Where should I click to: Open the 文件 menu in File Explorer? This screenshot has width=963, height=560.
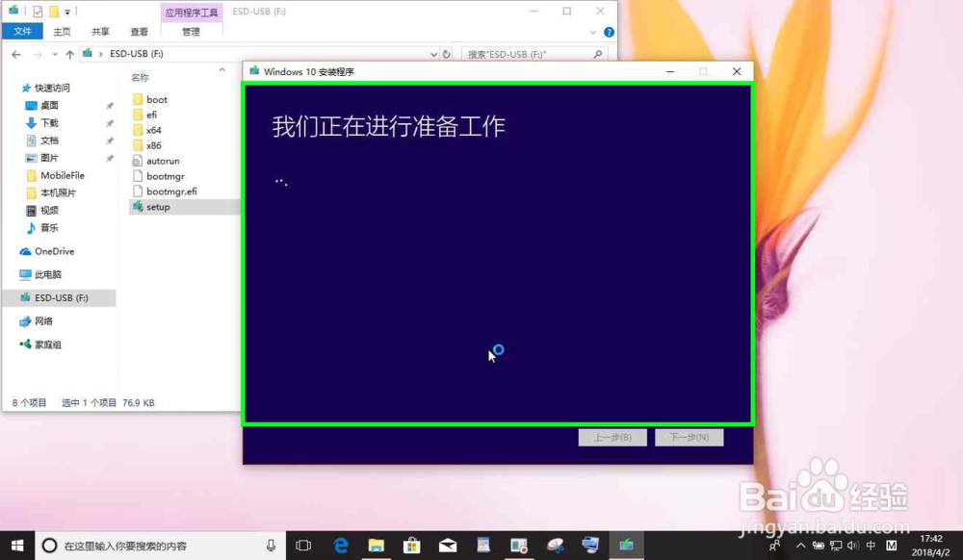[x=23, y=31]
